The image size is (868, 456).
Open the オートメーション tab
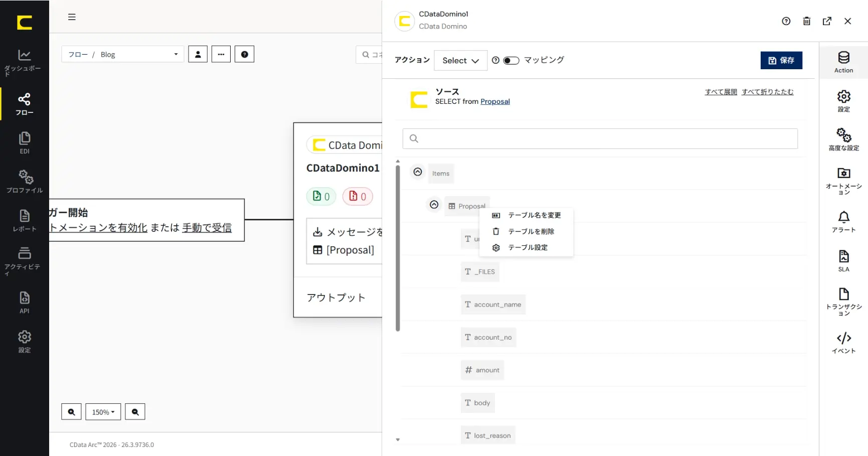844,181
